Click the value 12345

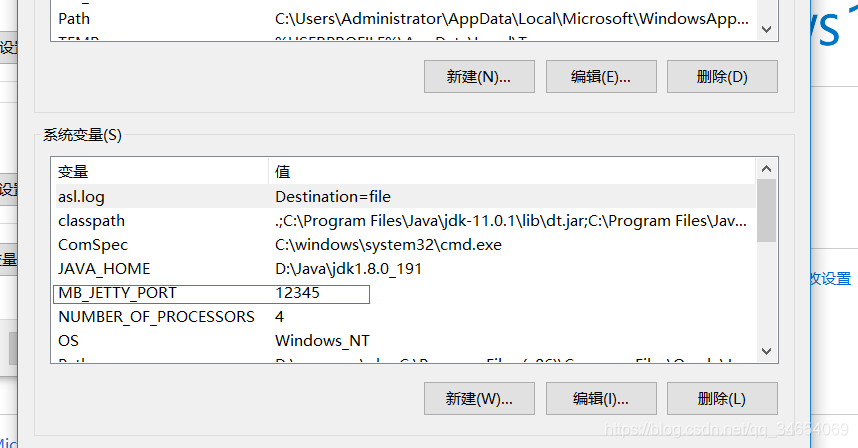pyautogui.click(x=297, y=293)
